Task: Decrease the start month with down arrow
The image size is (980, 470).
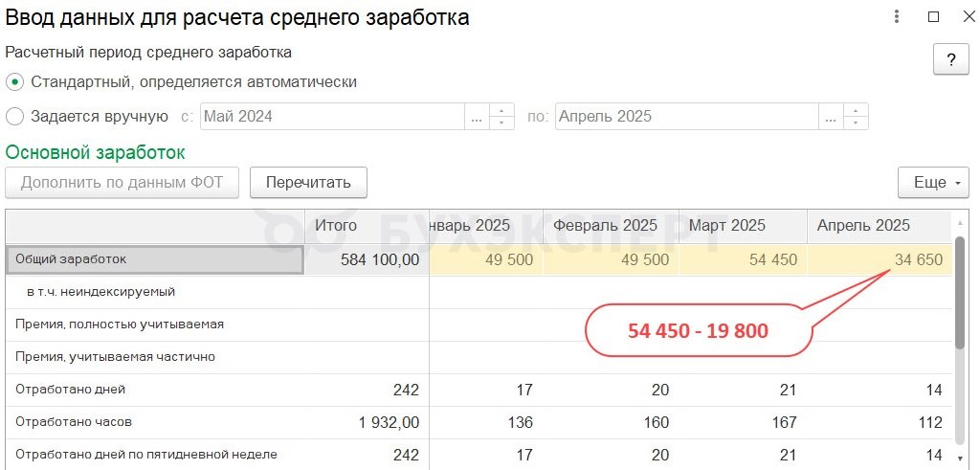Action: click(501, 123)
